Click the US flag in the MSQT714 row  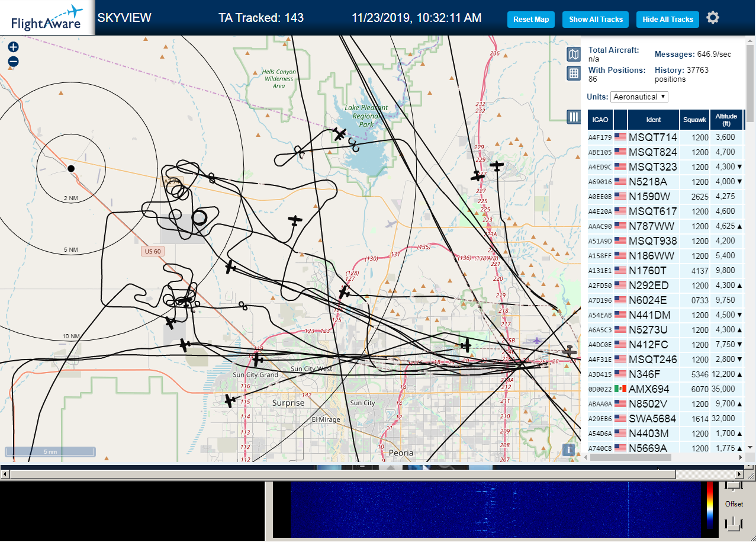(x=620, y=137)
